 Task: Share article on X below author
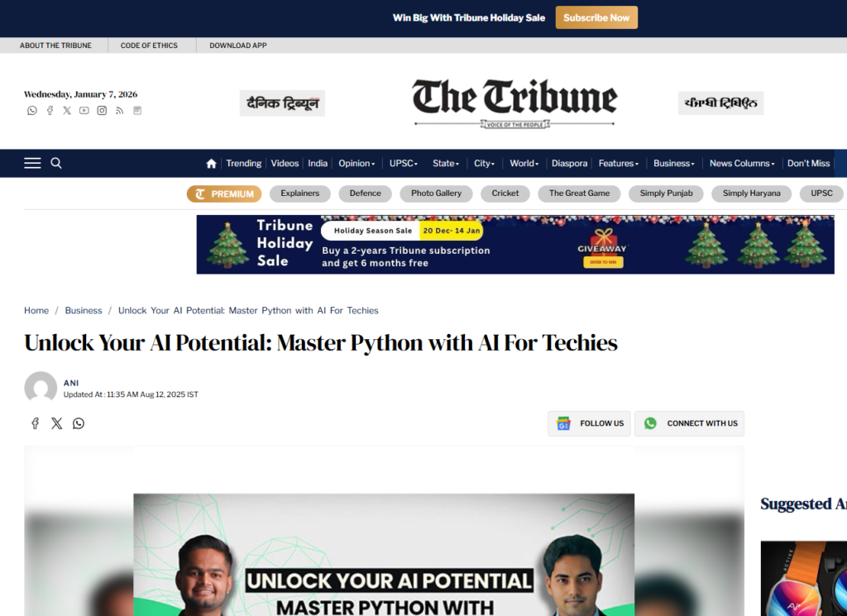[x=57, y=423]
